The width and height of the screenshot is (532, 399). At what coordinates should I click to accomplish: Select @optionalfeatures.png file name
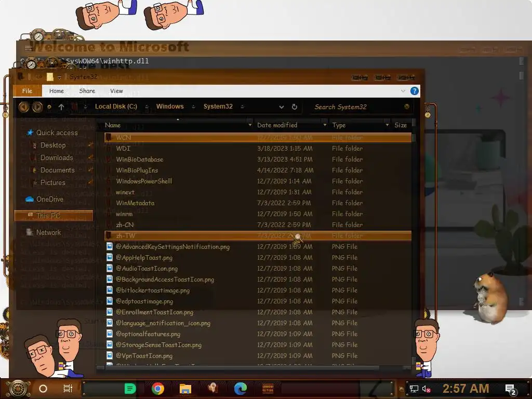(148, 334)
